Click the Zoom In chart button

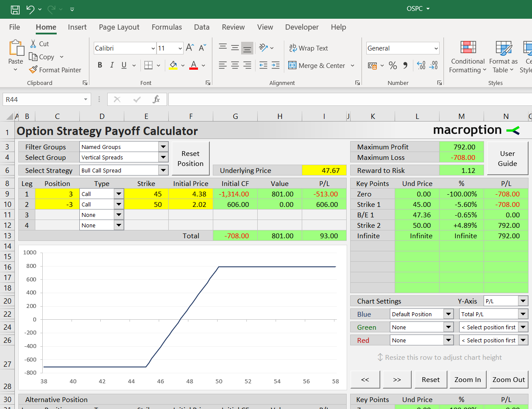pos(467,379)
